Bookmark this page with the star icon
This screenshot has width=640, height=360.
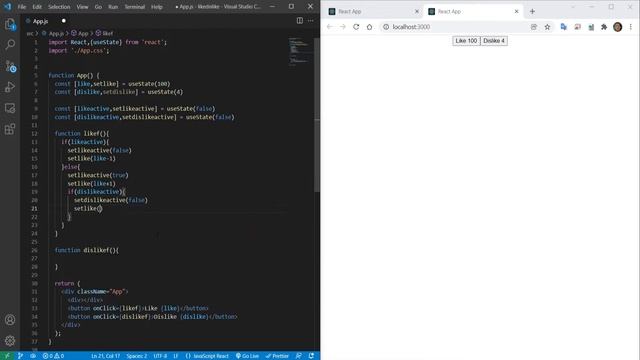pos(547,27)
